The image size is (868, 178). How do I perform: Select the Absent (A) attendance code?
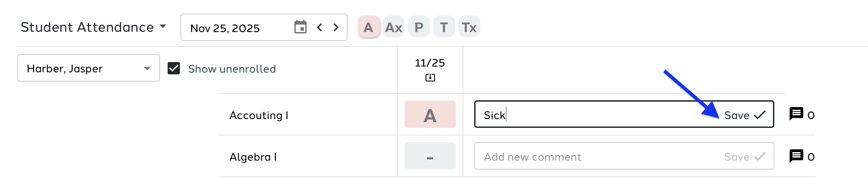tap(368, 27)
